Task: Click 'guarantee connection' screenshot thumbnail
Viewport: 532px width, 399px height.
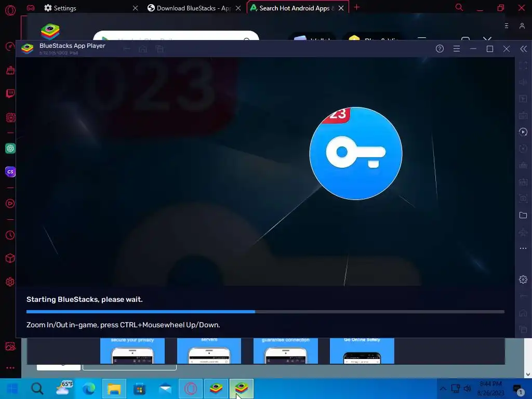Action: coord(286,351)
